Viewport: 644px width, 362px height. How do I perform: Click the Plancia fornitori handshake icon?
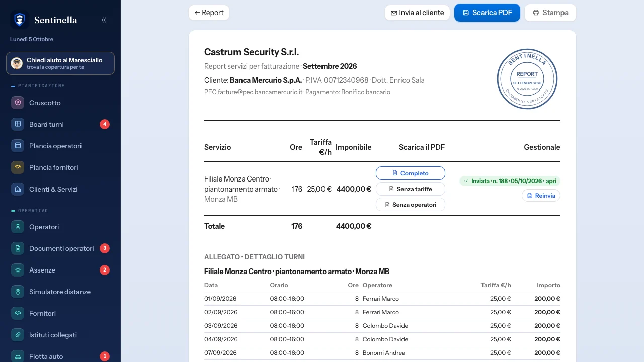point(18,167)
